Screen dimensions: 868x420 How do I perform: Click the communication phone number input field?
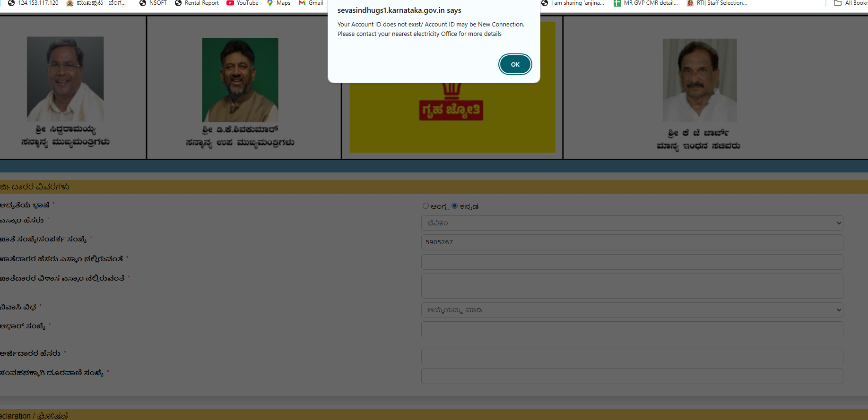[x=632, y=376]
